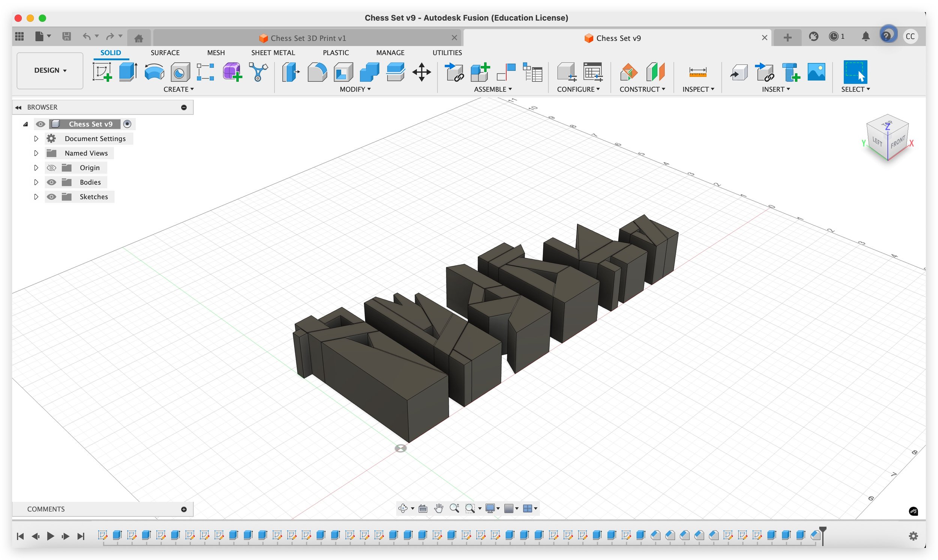Click the Measure tool icon
Image resolution: width=938 pixels, height=560 pixels.
(x=697, y=72)
